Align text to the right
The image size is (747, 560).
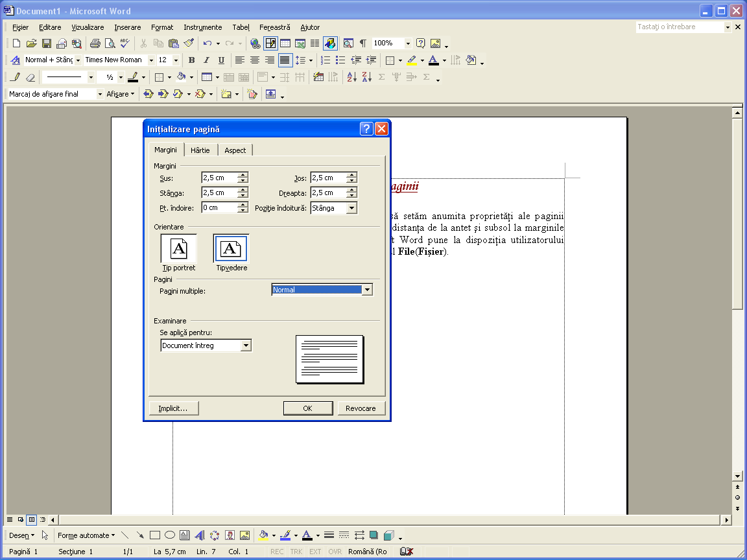pos(270,60)
